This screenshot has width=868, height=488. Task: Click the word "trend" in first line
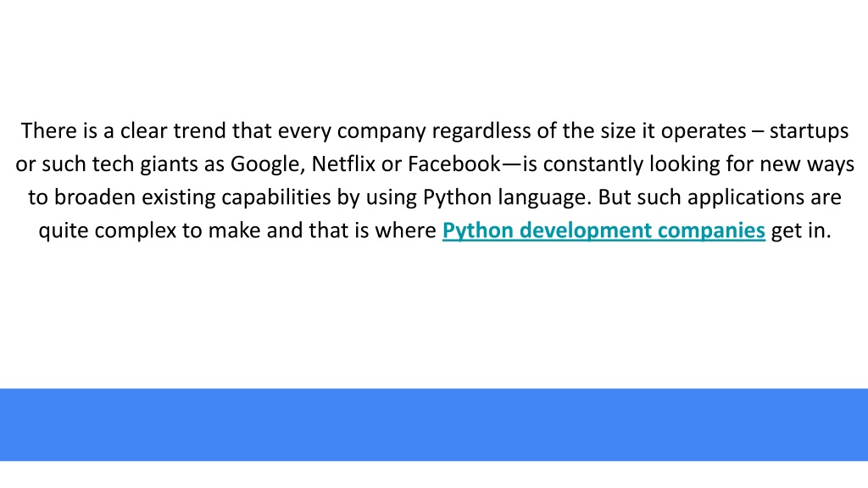point(200,131)
